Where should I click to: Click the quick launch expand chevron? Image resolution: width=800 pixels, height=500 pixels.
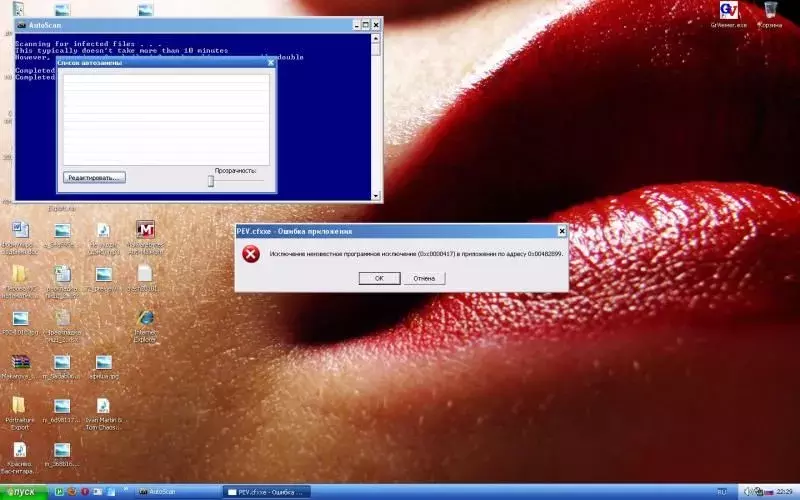pyautogui.click(x=126, y=490)
